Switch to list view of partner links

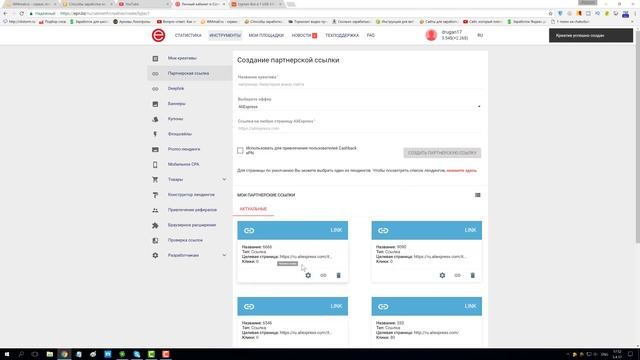pyautogui.click(x=478, y=195)
